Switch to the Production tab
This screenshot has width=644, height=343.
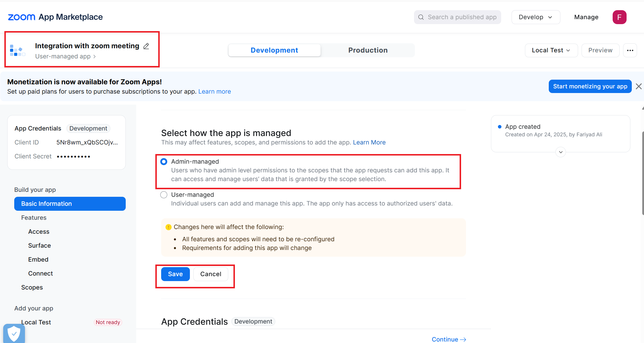pos(368,50)
